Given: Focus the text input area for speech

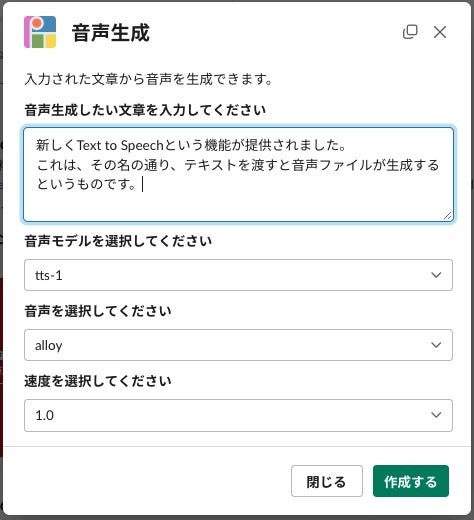Looking at the screenshot, I should coord(238,174).
